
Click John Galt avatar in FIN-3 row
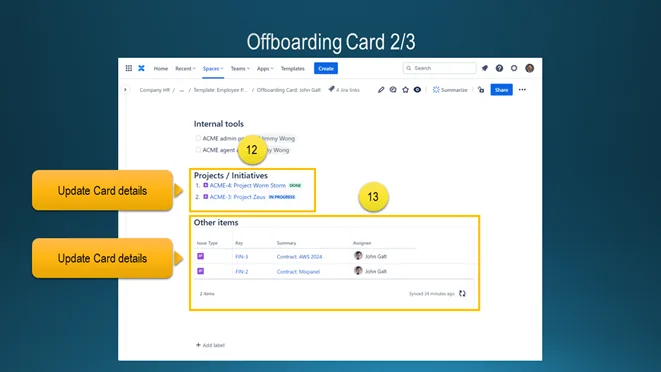tap(358, 256)
